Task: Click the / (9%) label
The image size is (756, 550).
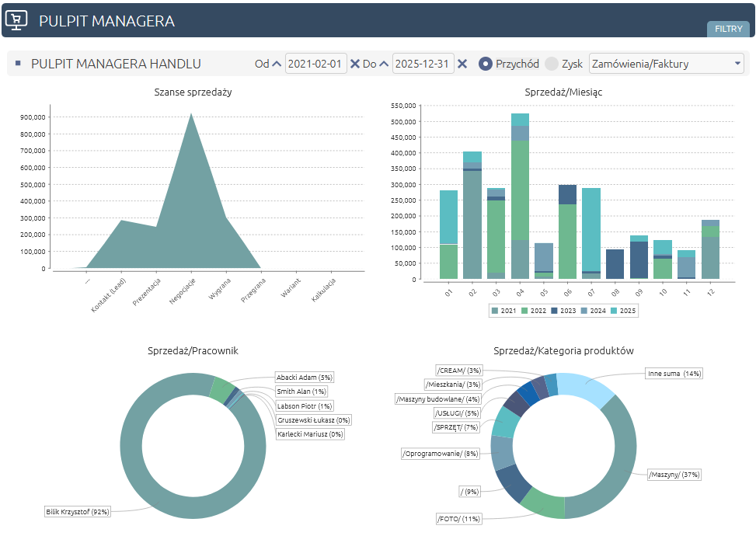Action: coord(469,492)
